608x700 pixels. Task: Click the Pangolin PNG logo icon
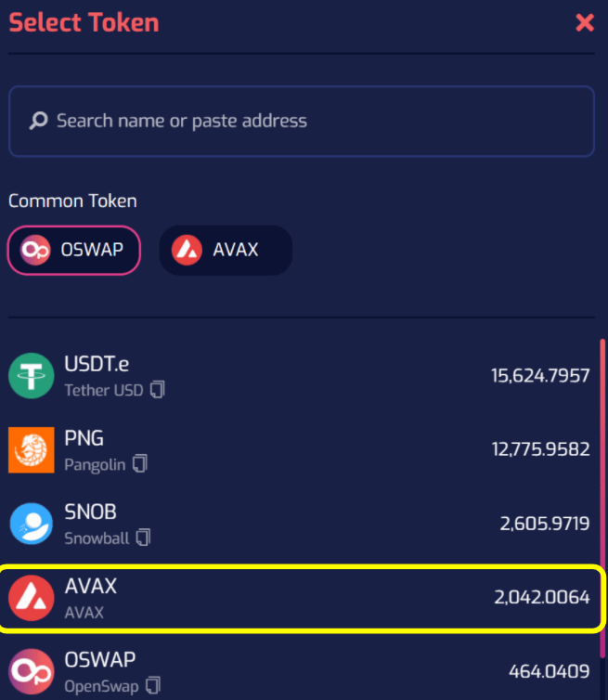coord(32,449)
